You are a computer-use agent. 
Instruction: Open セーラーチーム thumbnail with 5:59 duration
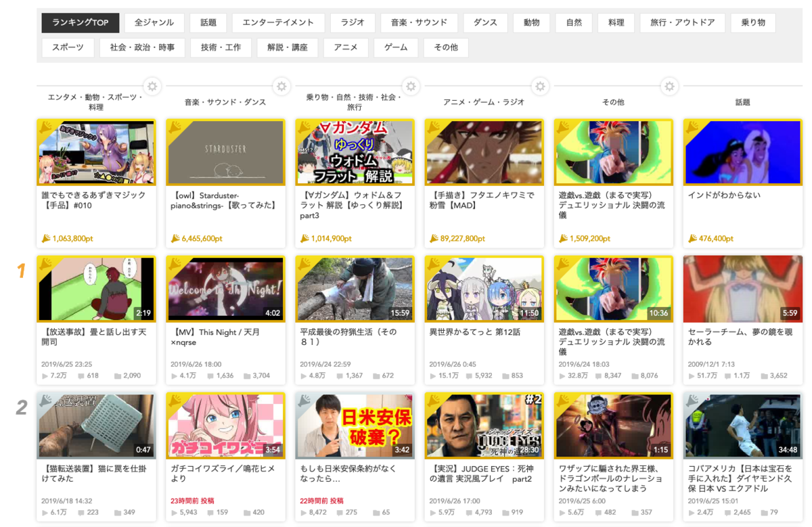[x=743, y=289]
